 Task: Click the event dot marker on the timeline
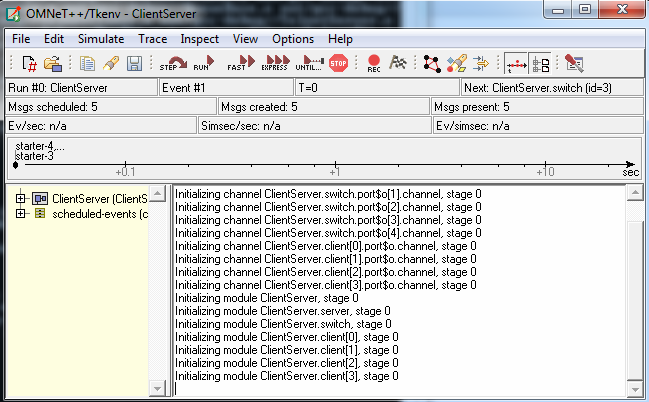pos(15,165)
